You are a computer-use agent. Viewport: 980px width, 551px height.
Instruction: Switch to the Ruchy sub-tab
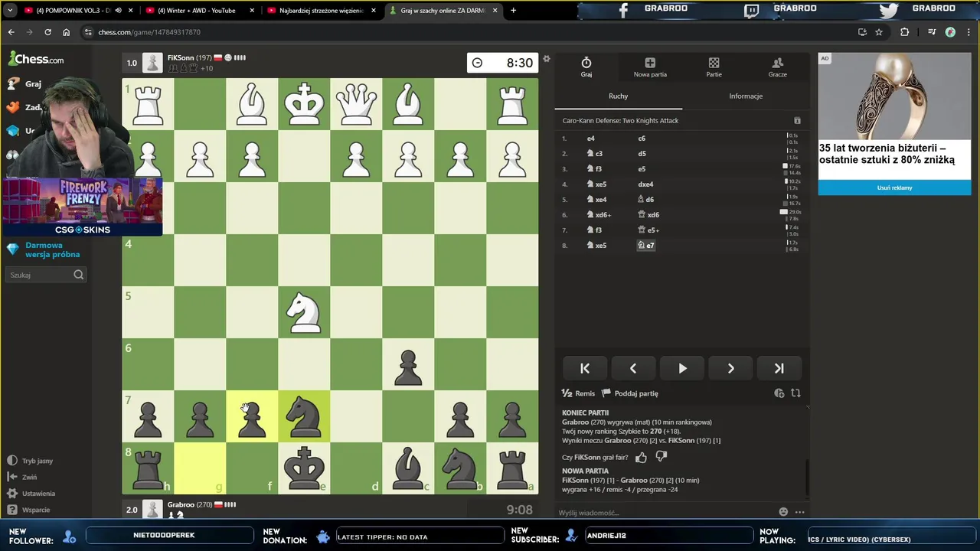point(618,96)
